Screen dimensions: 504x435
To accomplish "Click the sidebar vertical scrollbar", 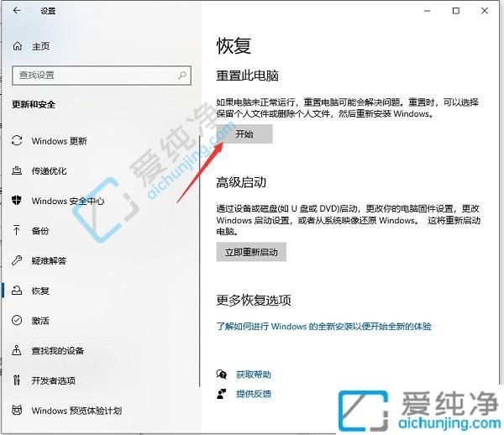I will [200, 260].
